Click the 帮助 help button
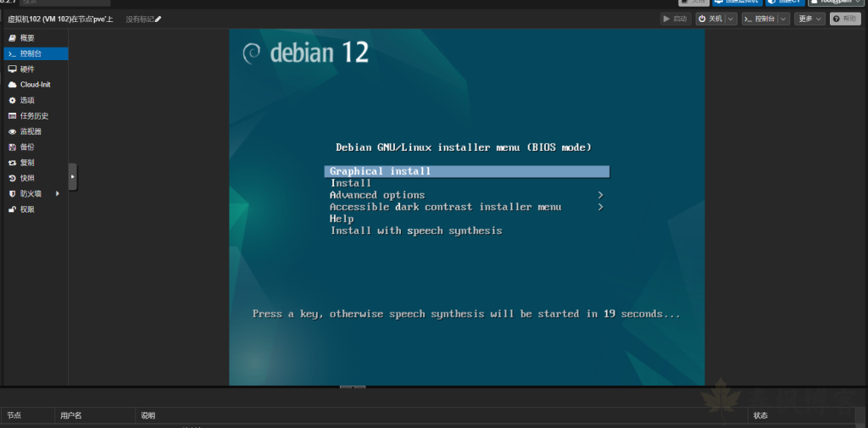This screenshot has height=428, width=868. tap(845, 19)
